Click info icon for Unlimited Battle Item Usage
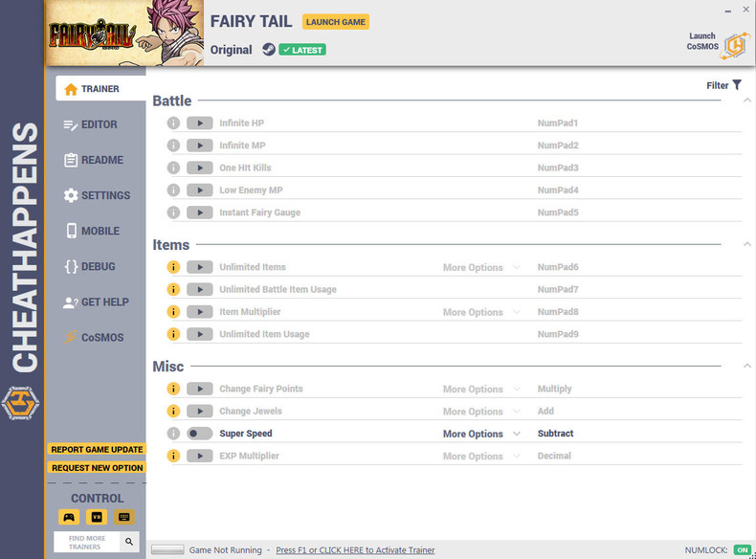756x559 pixels. (173, 289)
